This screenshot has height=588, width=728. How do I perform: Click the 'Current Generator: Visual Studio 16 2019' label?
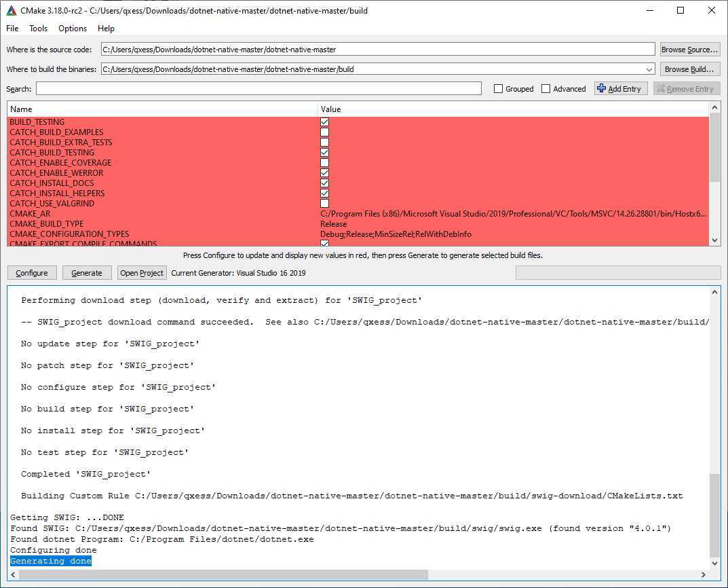point(239,273)
